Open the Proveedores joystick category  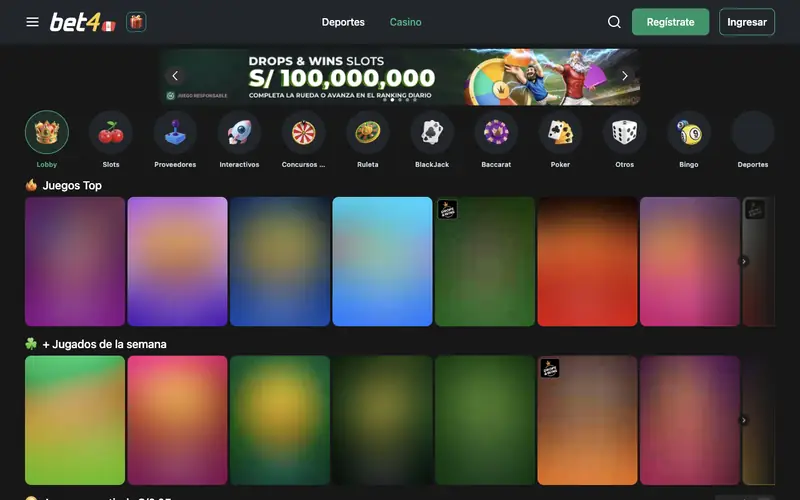coord(175,133)
